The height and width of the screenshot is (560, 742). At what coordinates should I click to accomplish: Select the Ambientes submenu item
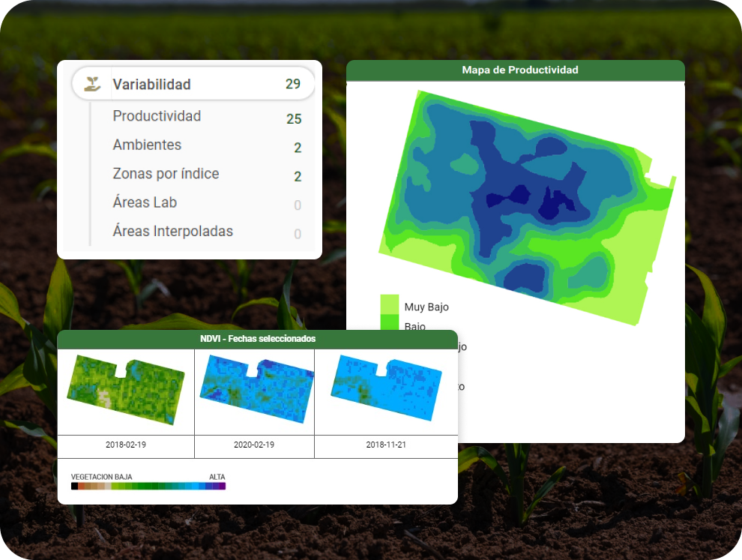pyautogui.click(x=147, y=145)
